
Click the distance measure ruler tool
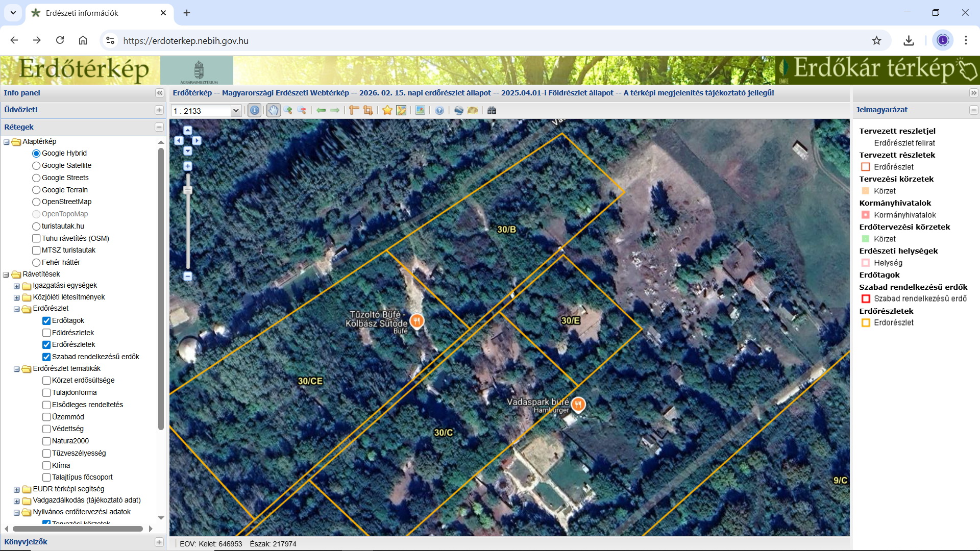(354, 110)
